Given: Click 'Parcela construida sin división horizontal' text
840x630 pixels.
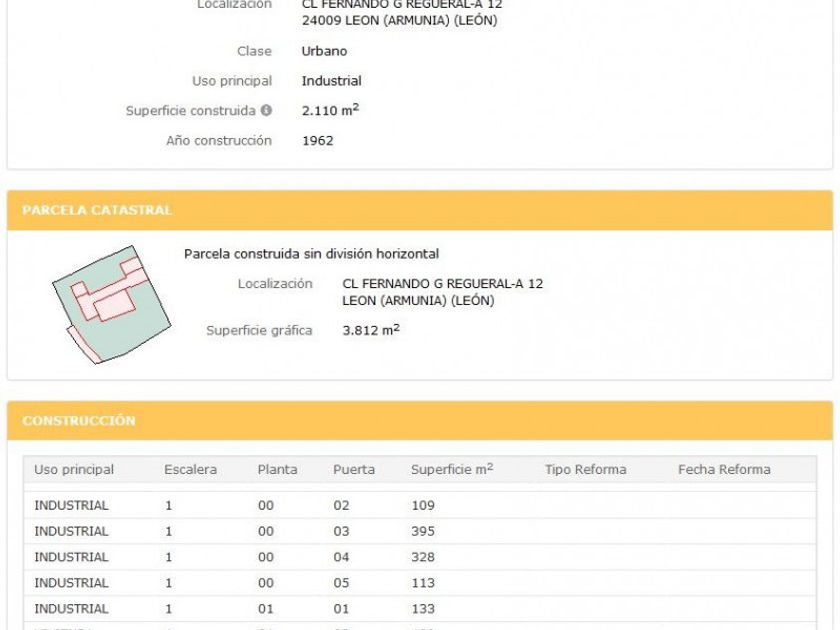Looking at the screenshot, I should (311, 254).
